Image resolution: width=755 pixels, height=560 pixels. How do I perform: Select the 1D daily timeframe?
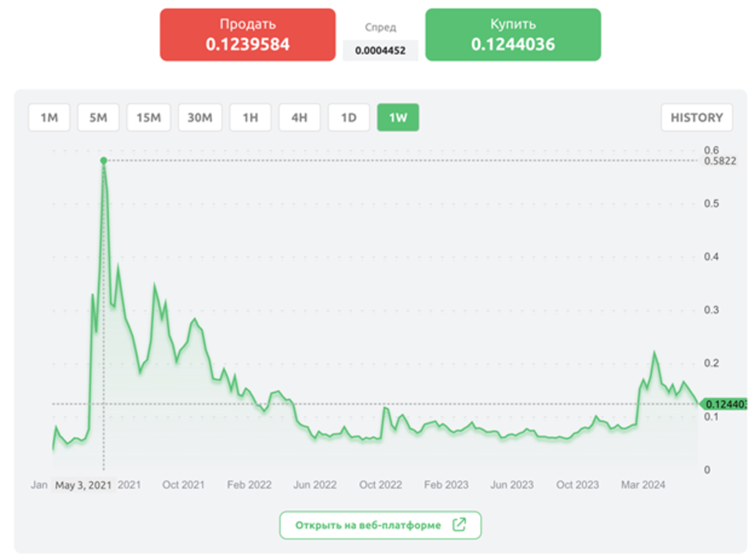coord(349,117)
